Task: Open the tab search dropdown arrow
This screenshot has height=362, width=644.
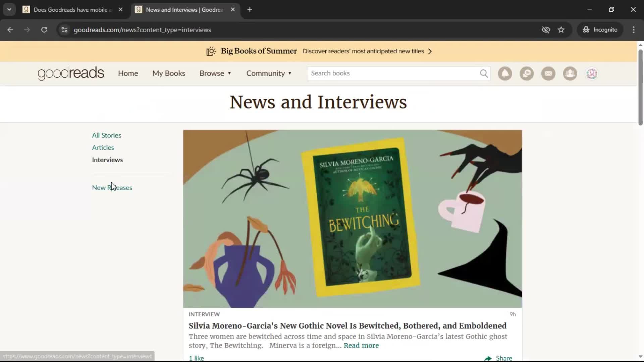Action: point(9,10)
